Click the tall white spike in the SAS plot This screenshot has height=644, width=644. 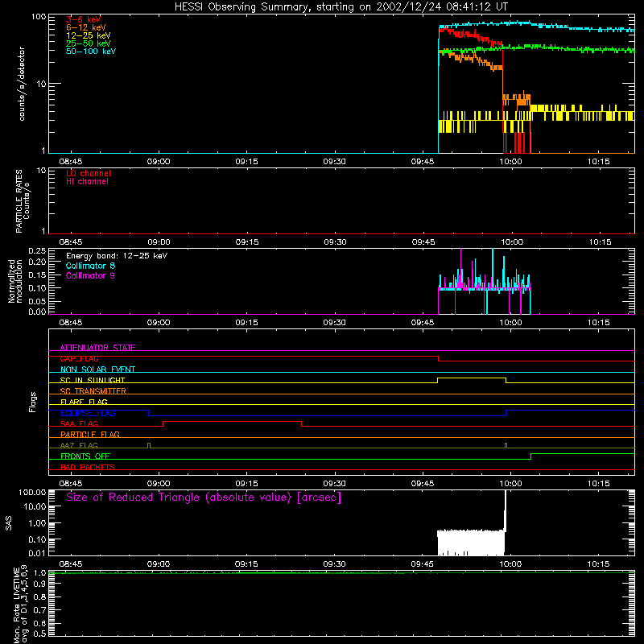[506, 511]
